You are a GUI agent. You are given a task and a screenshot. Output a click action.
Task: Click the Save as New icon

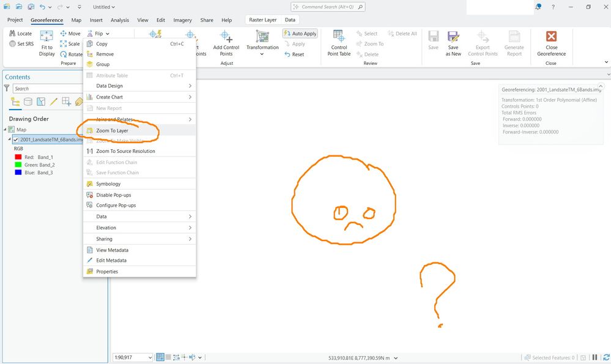[453, 37]
